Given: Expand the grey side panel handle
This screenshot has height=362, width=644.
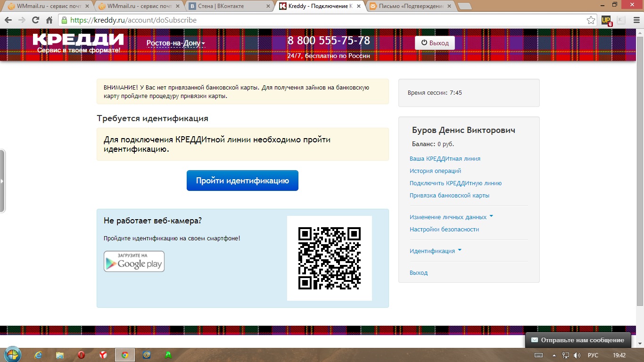Looking at the screenshot, I should point(2,181).
